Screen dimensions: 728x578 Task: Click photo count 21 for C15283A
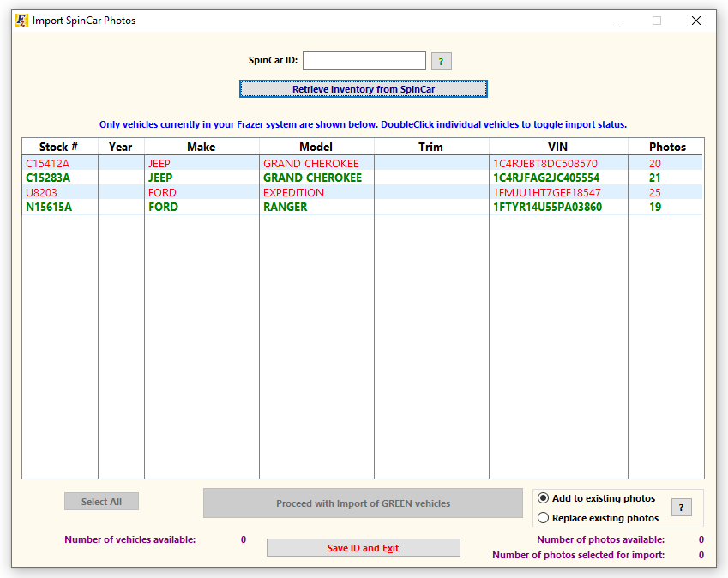pos(655,178)
